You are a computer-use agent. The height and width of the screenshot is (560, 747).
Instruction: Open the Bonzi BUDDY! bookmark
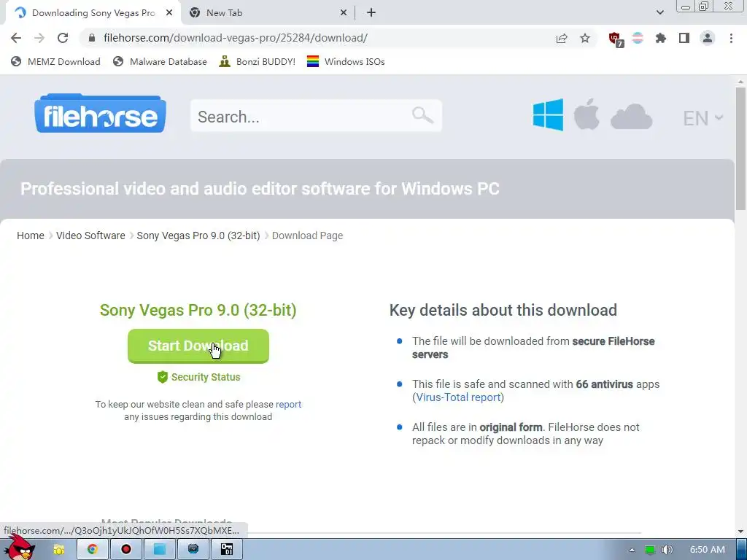(258, 61)
